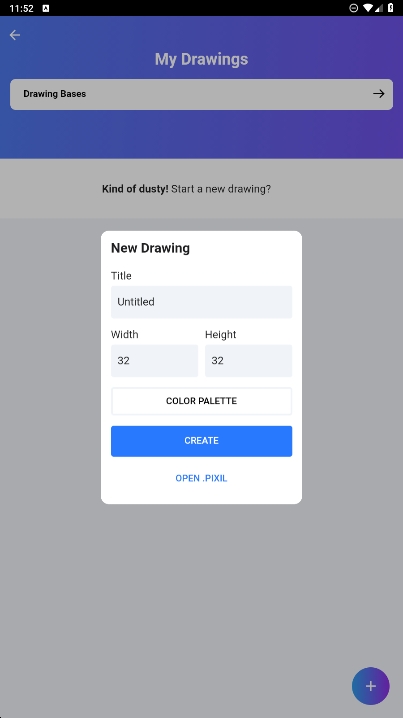This screenshot has width=403, height=718.
Task: Open a .pixil file link
Action: point(202,478)
